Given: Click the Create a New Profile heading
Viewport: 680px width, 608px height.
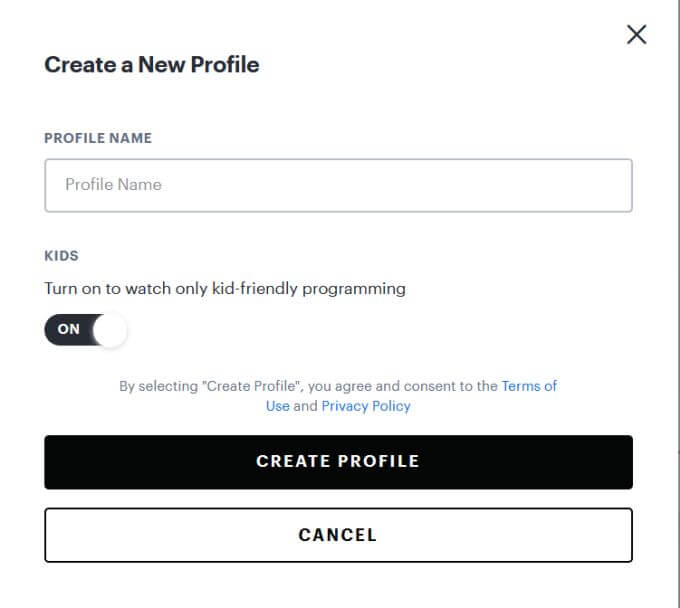Looking at the screenshot, I should pyautogui.click(x=152, y=65).
